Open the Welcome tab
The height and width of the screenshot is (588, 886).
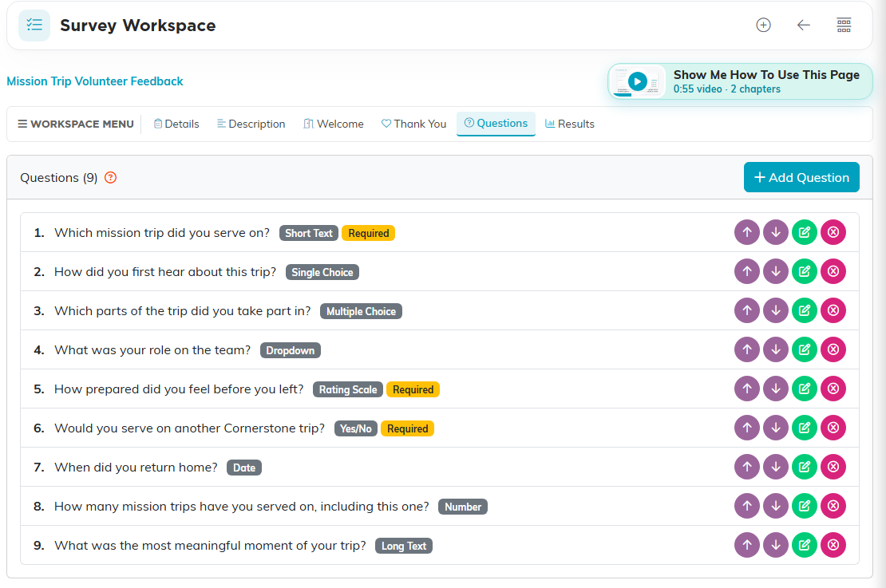[334, 124]
